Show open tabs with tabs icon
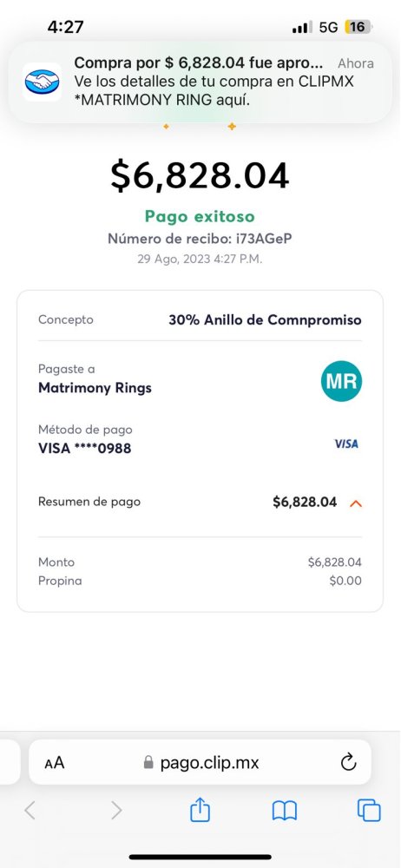The image size is (401, 868). click(x=369, y=811)
